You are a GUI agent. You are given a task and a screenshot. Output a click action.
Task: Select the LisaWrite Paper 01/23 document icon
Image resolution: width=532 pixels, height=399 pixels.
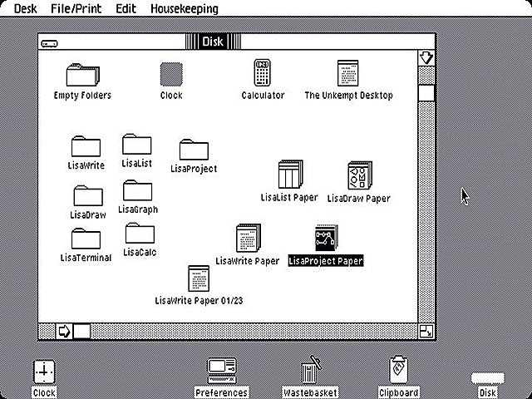pos(199,278)
